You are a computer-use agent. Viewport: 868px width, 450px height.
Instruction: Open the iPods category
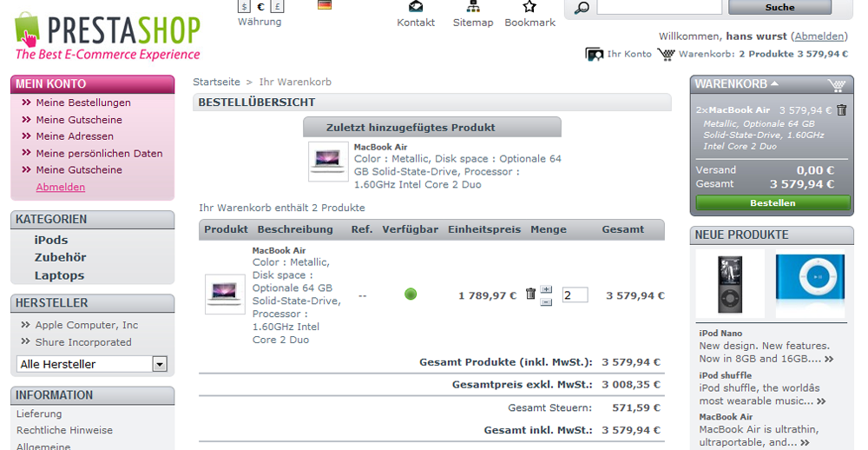point(51,240)
